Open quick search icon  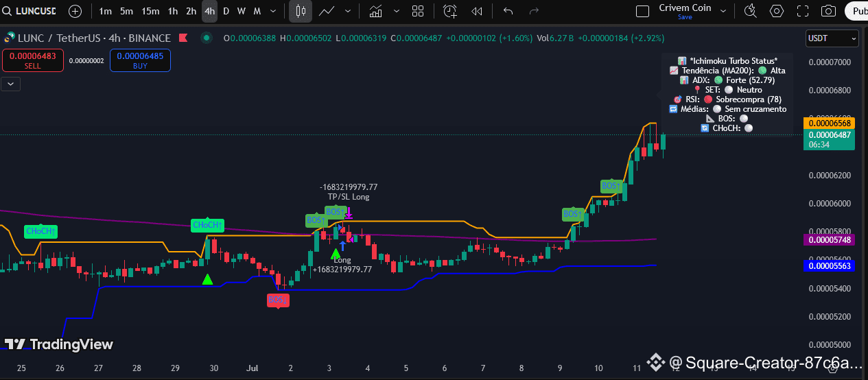[750, 11]
